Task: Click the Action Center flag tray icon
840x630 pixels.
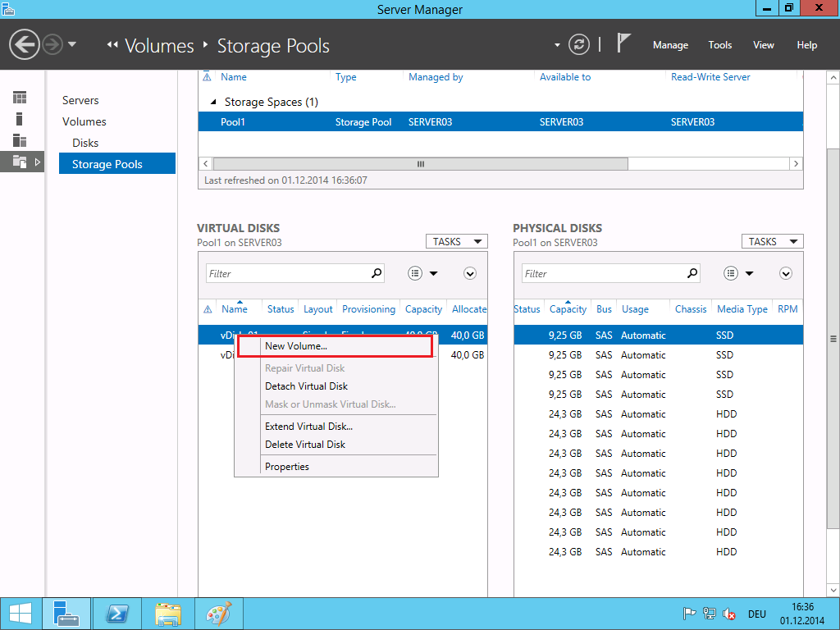Action: tap(689, 614)
